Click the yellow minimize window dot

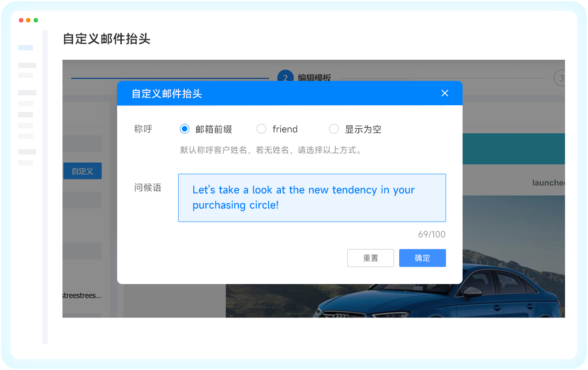pyautogui.click(x=28, y=20)
